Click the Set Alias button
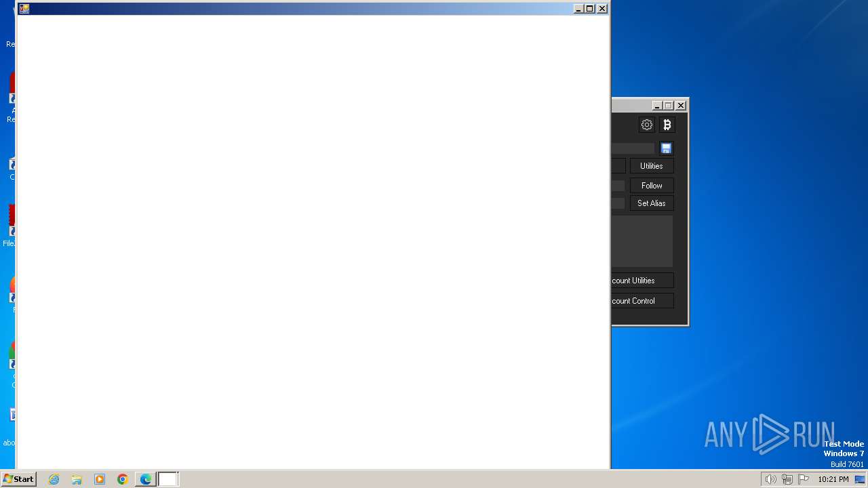 pyautogui.click(x=652, y=203)
